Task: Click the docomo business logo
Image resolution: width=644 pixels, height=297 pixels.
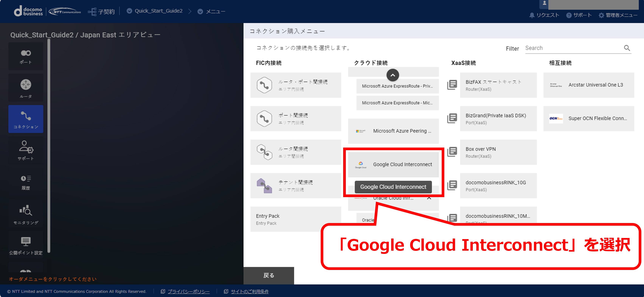Action: pos(29,11)
